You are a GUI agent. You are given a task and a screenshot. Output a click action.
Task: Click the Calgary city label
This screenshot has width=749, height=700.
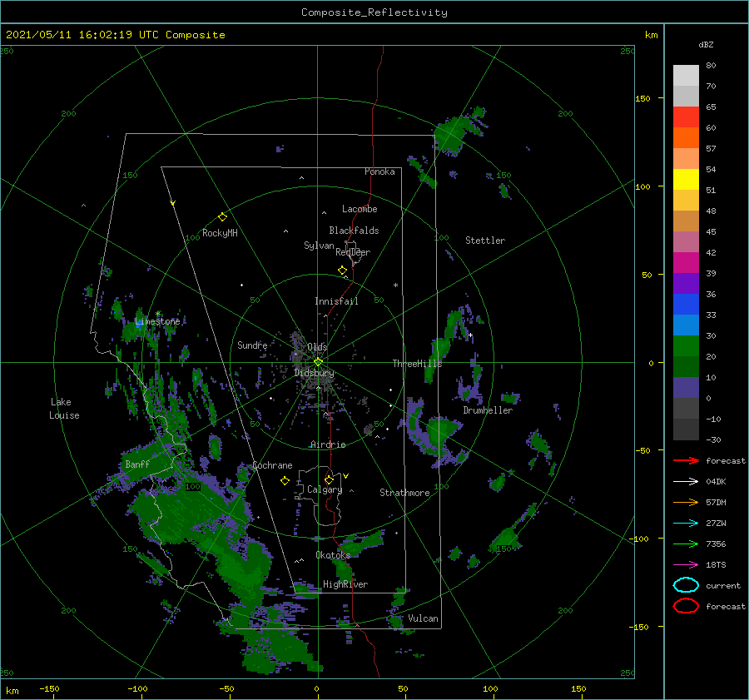pyautogui.click(x=325, y=489)
